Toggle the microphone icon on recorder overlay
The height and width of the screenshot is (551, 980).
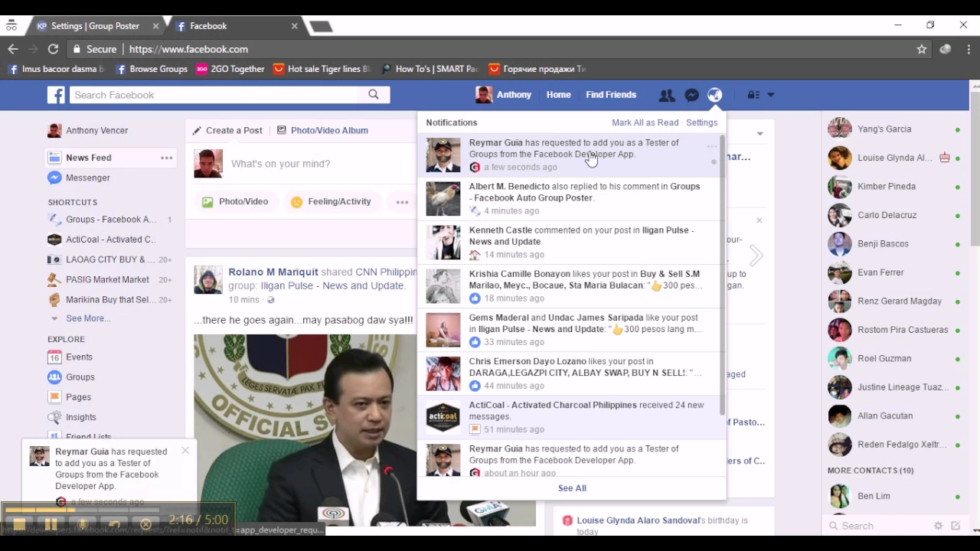83,525
